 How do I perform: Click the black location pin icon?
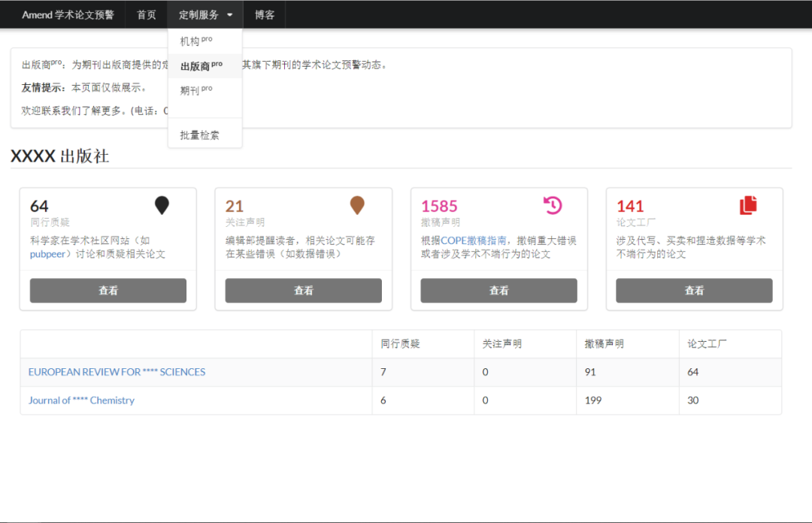point(162,205)
